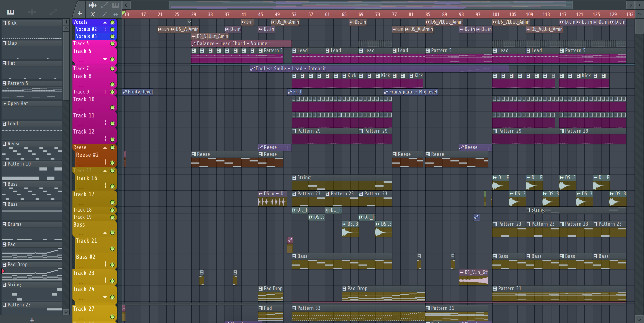Mute the Vocals #2 track LED
The height and width of the screenshot is (323, 644).
[112, 30]
